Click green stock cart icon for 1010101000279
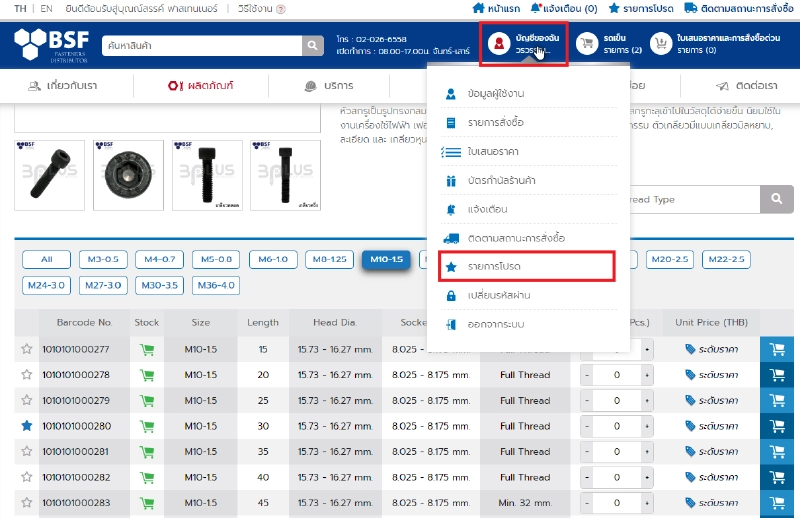This screenshot has height=518, width=800. (x=147, y=400)
